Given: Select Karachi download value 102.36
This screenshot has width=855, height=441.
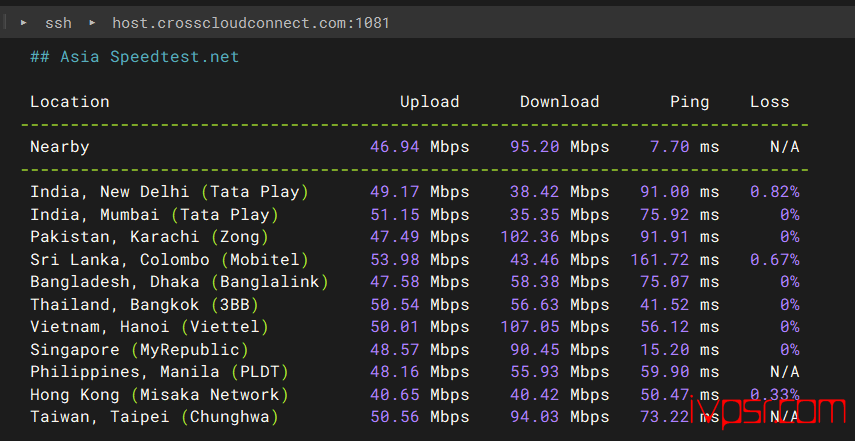Looking at the screenshot, I should pyautogui.click(x=530, y=237).
